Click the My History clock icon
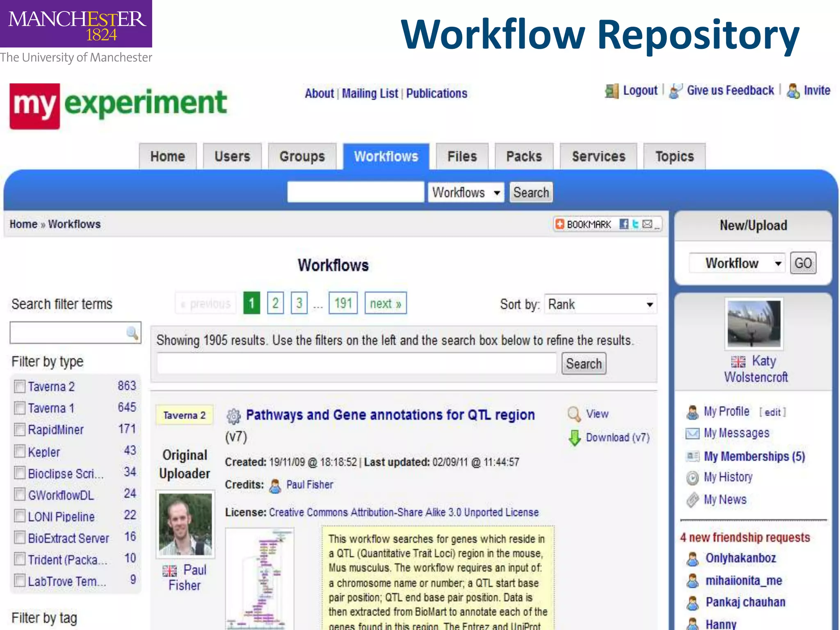Viewport: 840px width, 630px height. coord(692,477)
